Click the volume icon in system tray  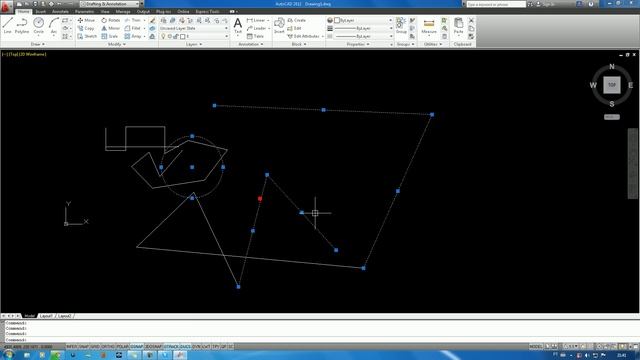[x=587, y=356]
